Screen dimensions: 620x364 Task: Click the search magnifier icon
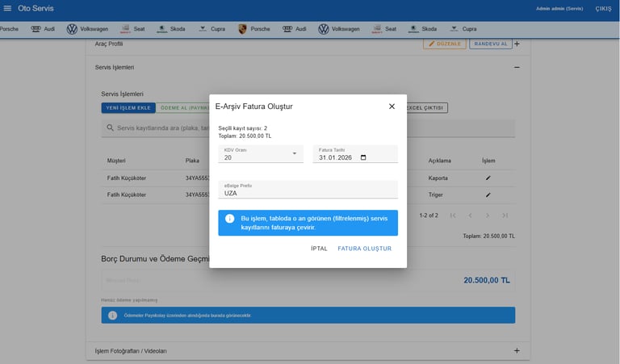[x=111, y=128]
